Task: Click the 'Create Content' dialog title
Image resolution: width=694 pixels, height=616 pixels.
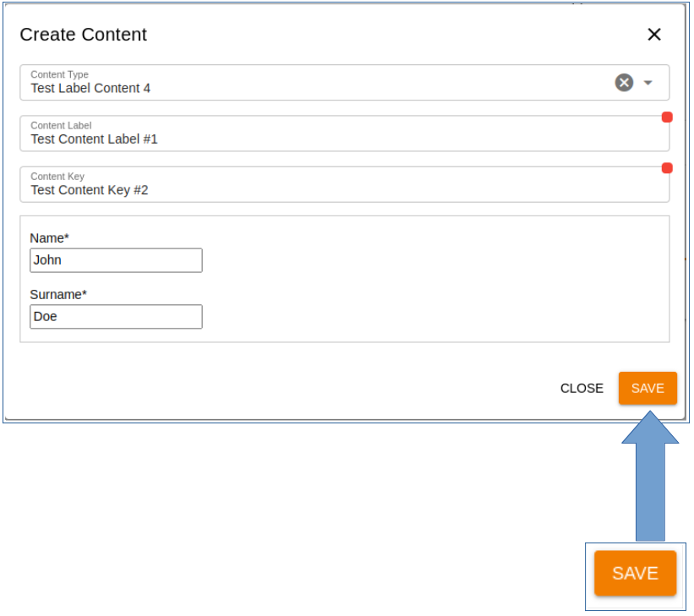Action: point(83,35)
